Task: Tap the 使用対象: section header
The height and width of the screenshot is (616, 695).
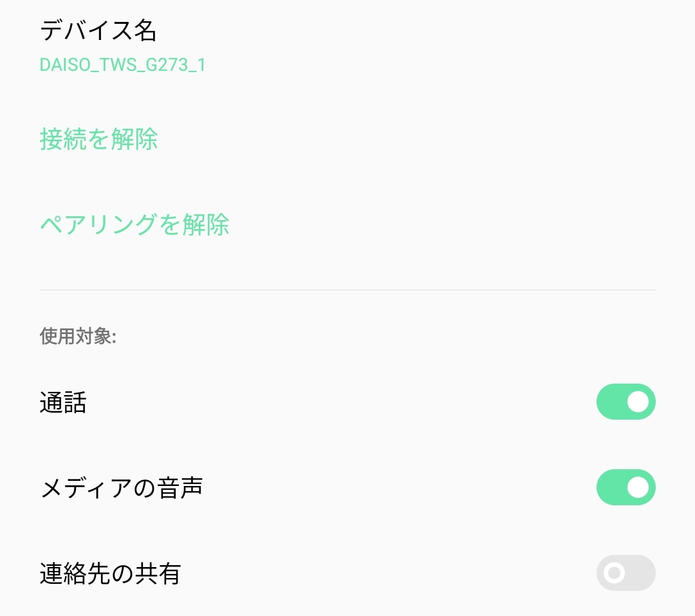Action: (x=78, y=337)
